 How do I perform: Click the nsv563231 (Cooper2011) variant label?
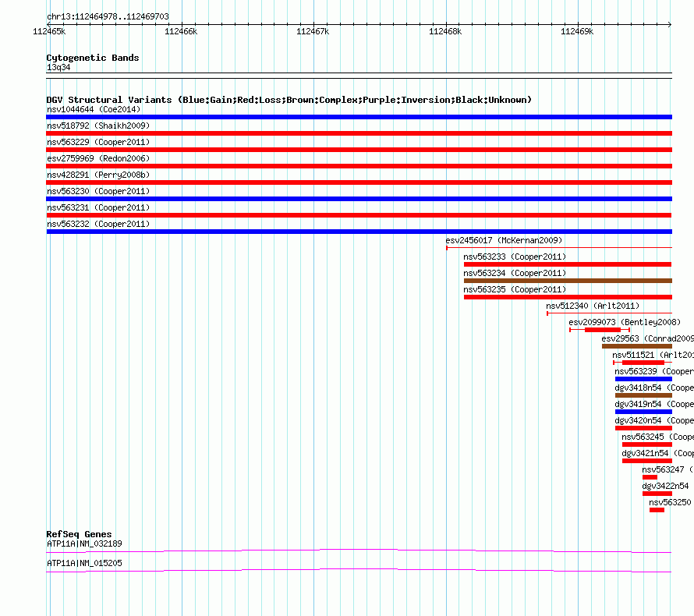(x=98, y=207)
